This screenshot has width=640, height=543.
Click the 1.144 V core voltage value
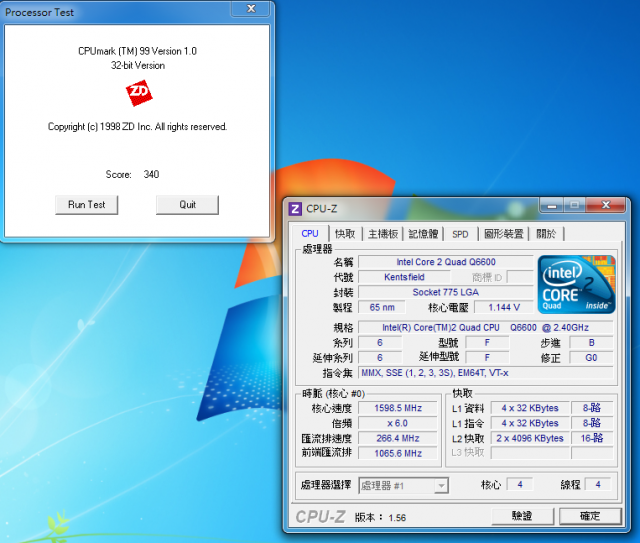click(x=504, y=307)
